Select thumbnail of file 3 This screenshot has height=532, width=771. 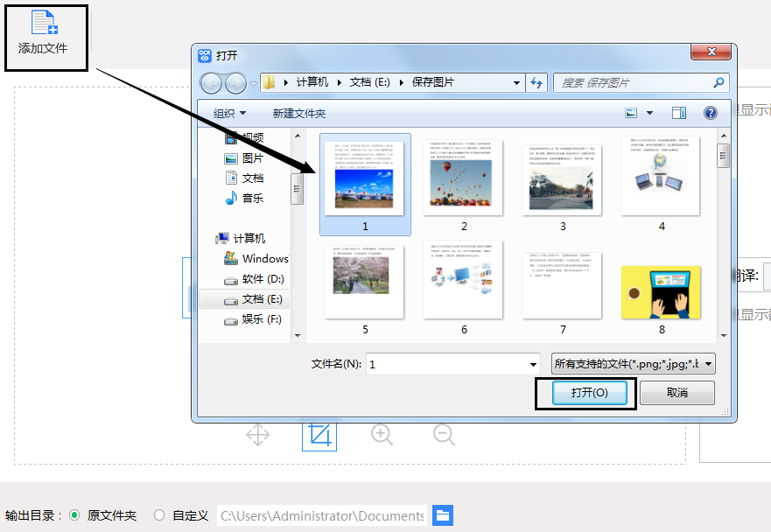pos(563,178)
